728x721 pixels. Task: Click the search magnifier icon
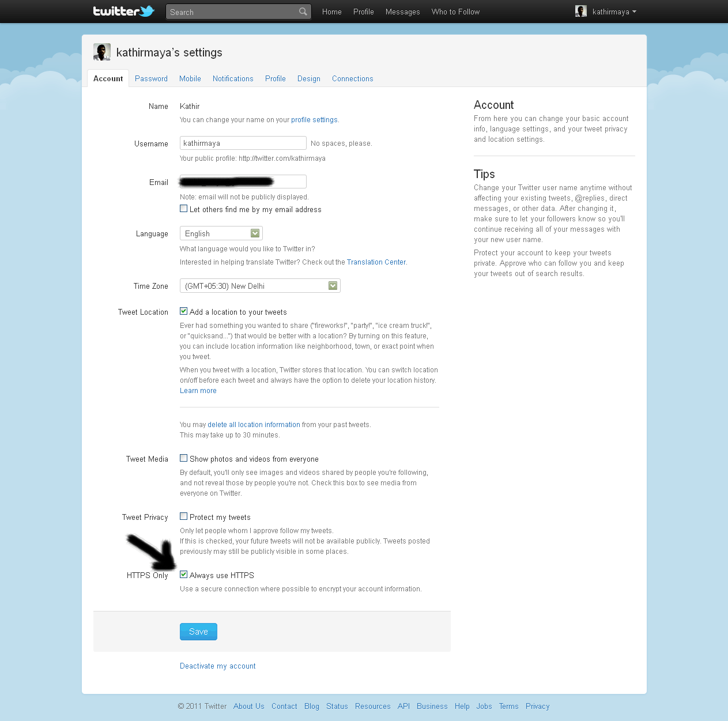pos(303,12)
